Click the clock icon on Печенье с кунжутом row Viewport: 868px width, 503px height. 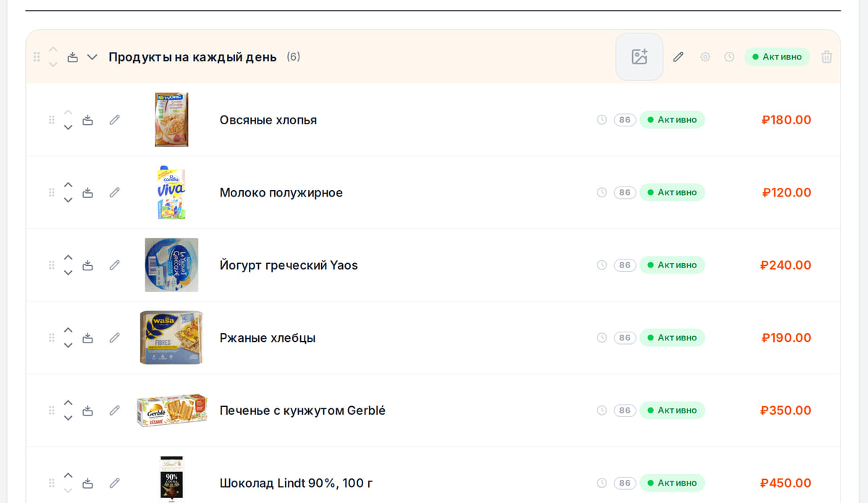(x=602, y=410)
